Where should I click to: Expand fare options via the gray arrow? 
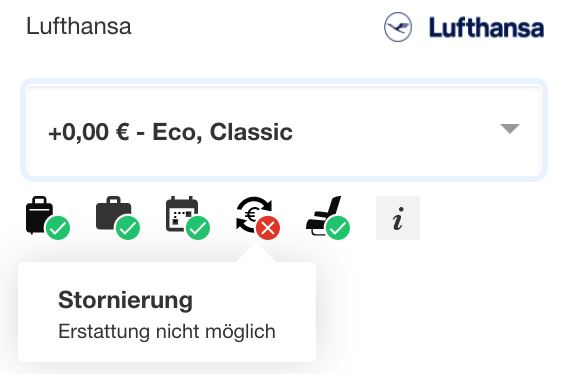point(510,129)
